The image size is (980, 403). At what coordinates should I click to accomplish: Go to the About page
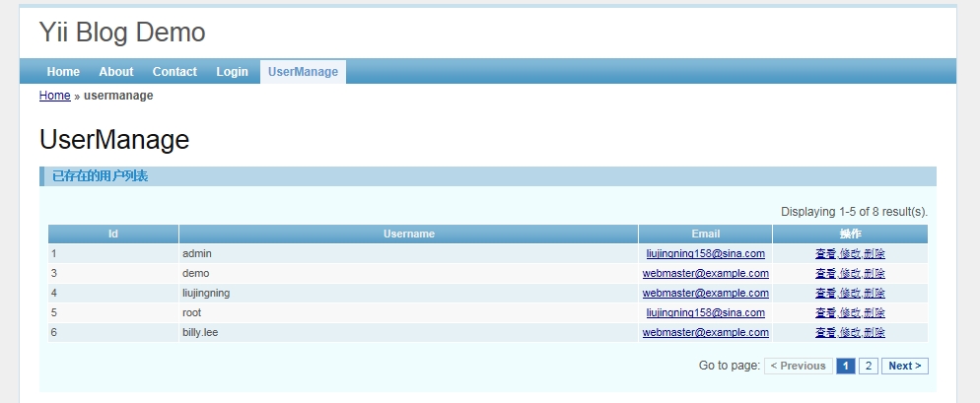pos(115,72)
